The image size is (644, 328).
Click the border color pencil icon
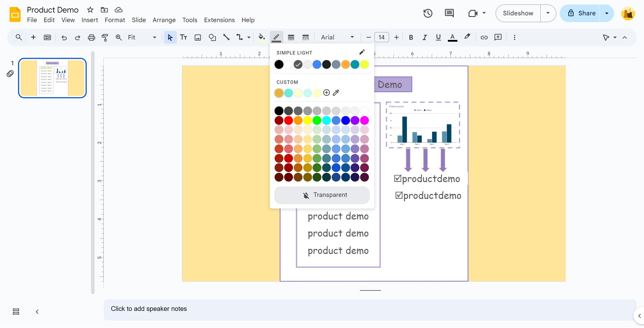276,37
